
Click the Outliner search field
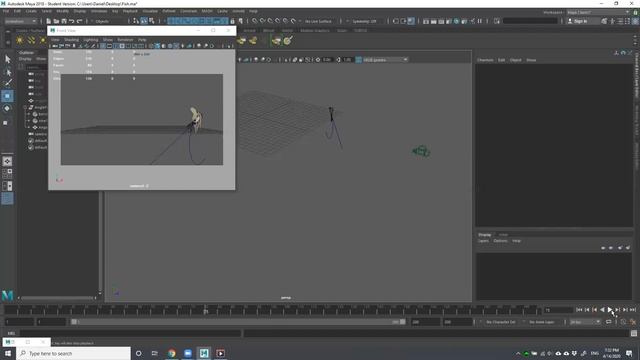(36, 67)
